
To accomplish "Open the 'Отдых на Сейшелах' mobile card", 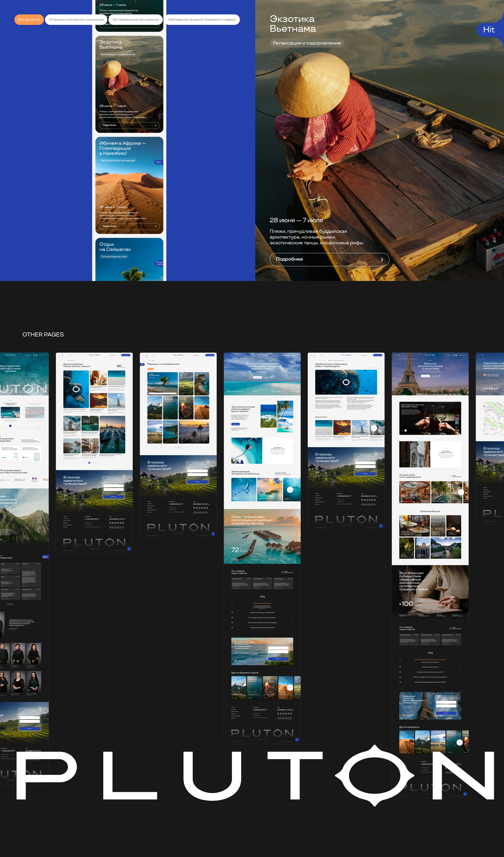I will 129,259.
